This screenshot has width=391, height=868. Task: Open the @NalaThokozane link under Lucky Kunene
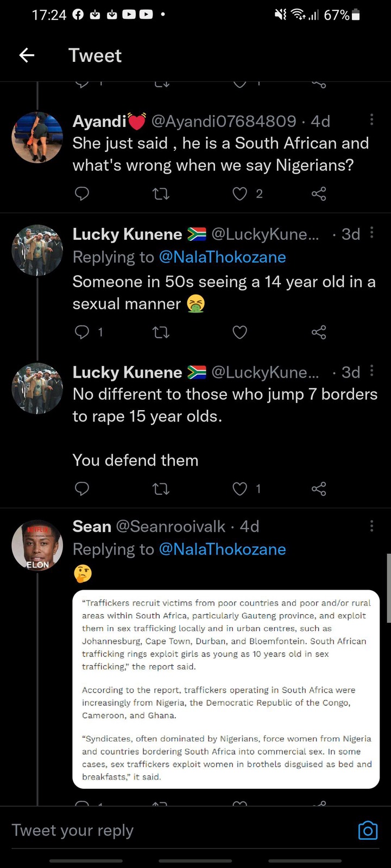point(222,257)
